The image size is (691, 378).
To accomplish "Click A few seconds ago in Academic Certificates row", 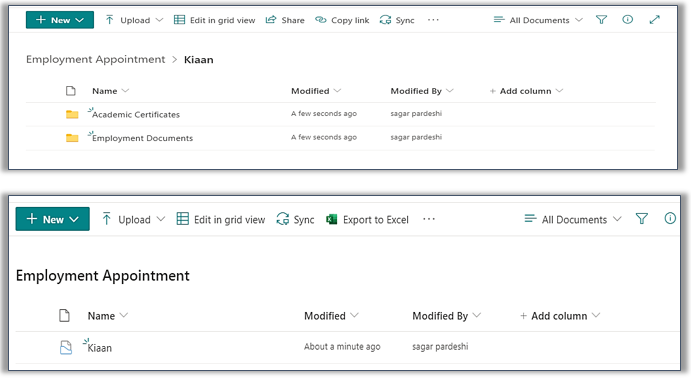I will tap(324, 114).
